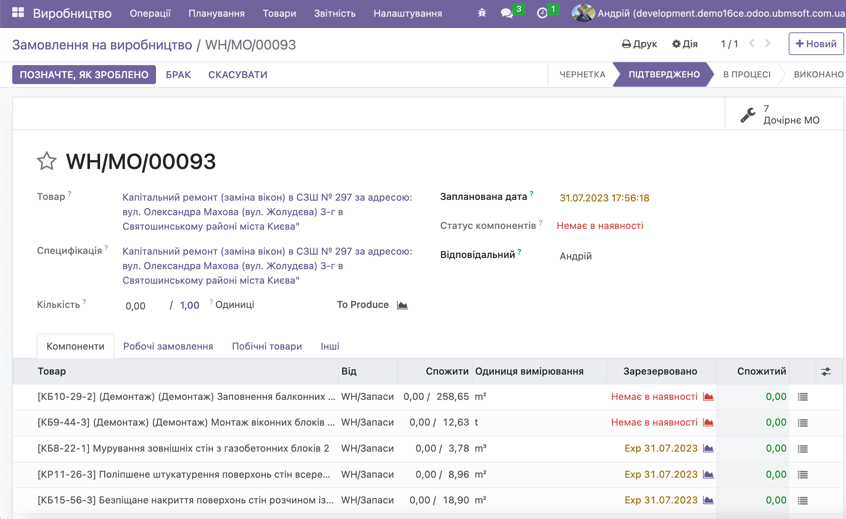Mark record as favorite with star icon
Screen dimensions: 846x519
[46, 161]
